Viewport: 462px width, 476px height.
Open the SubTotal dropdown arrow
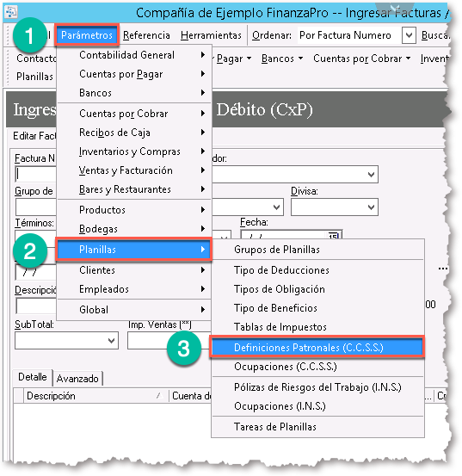[x=111, y=341]
